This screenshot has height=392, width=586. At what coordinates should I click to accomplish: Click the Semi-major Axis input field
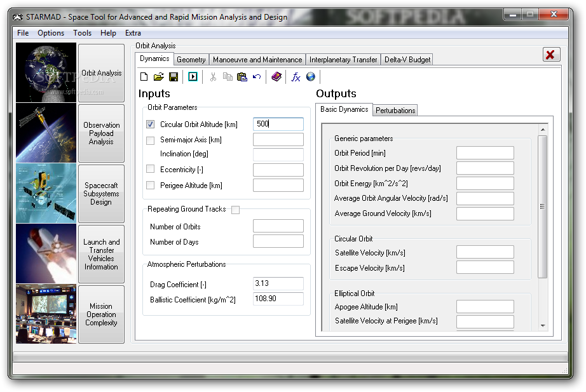tap(278, 139)
